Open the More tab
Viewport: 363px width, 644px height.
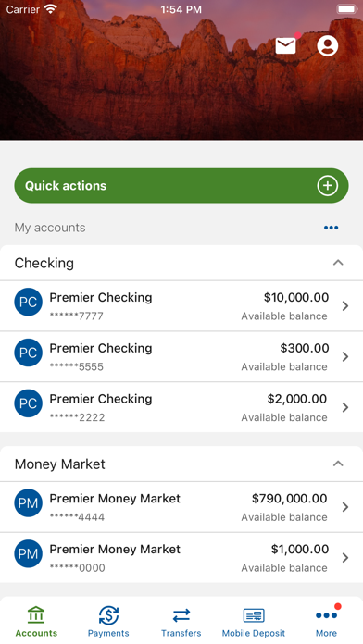tap(326, 622)
